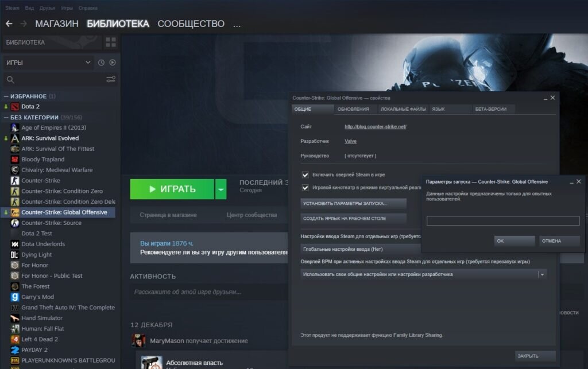Click the library search magnifier icon

click(10, 79)
